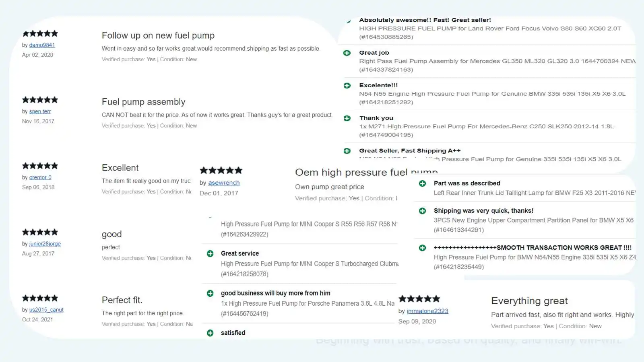Screen dimensions: 644x362
Task: Click the "Everything great" review heading
Action: [x=529, y=301]
